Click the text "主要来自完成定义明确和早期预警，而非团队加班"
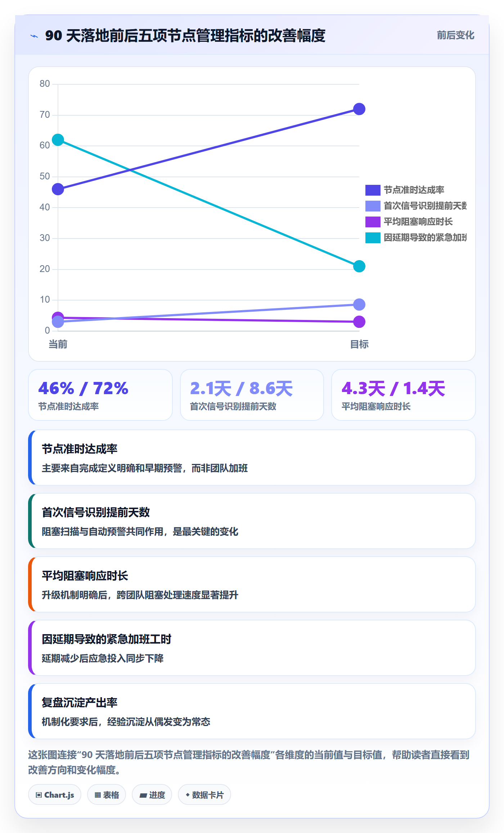This screenshot has height=833, width=504. tap(145, 468)
